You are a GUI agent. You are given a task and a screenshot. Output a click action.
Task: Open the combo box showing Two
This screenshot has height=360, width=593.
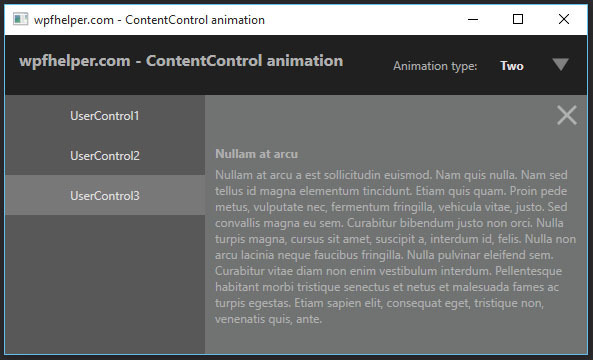[534, 65]
